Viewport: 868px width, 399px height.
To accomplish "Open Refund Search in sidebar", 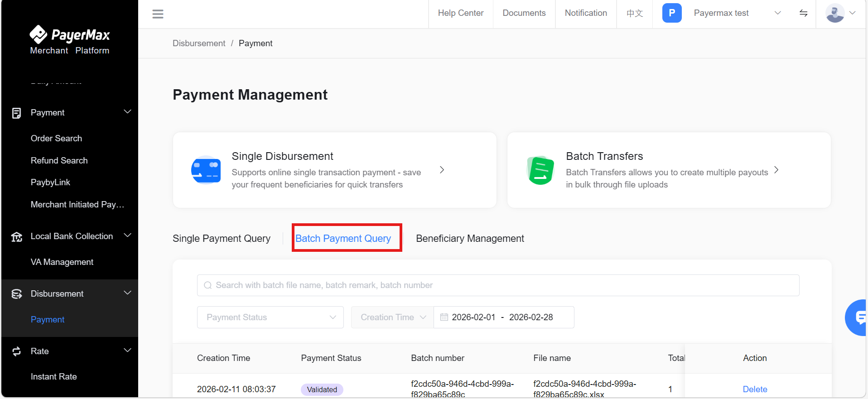I will [59, 161].
